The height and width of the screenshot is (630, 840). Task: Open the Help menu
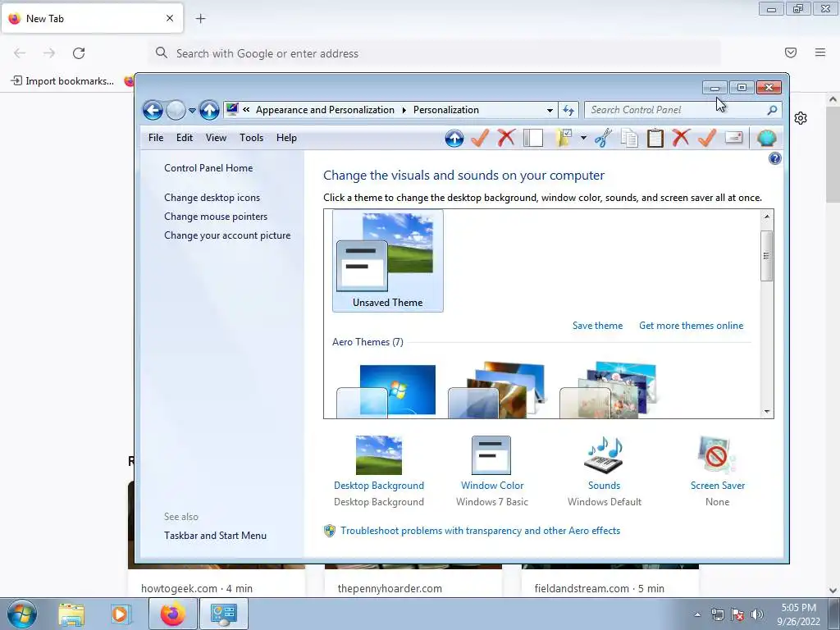[x=286, y=138]
